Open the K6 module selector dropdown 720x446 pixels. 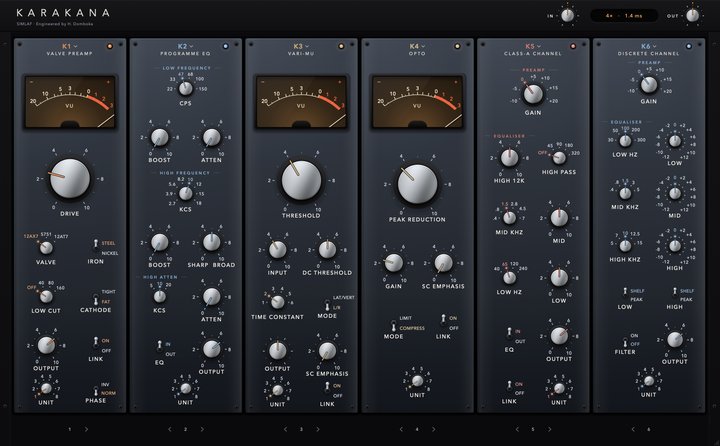[648, 46]
